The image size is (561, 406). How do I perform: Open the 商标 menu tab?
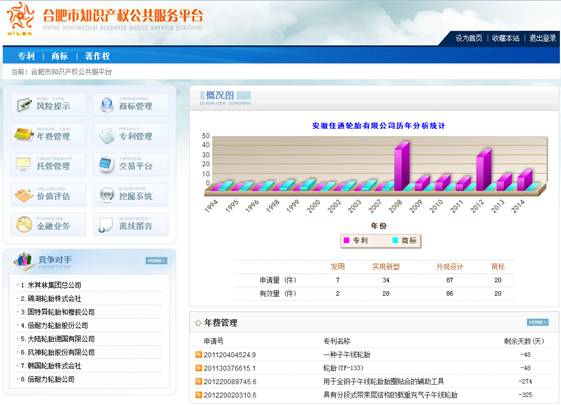point(59,56)
